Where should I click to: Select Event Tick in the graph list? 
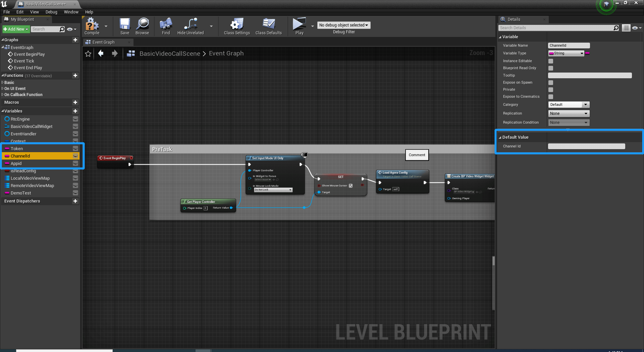[24, 61]
